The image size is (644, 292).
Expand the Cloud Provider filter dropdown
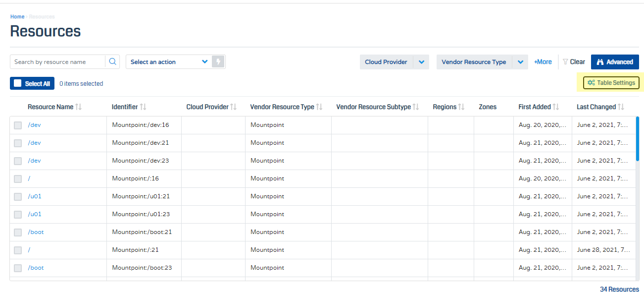[x=421, y=62]
